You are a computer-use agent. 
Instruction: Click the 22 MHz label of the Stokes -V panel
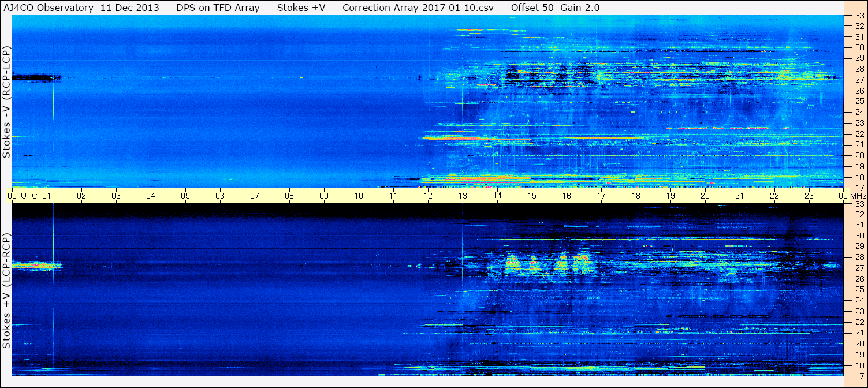[859, 134]
